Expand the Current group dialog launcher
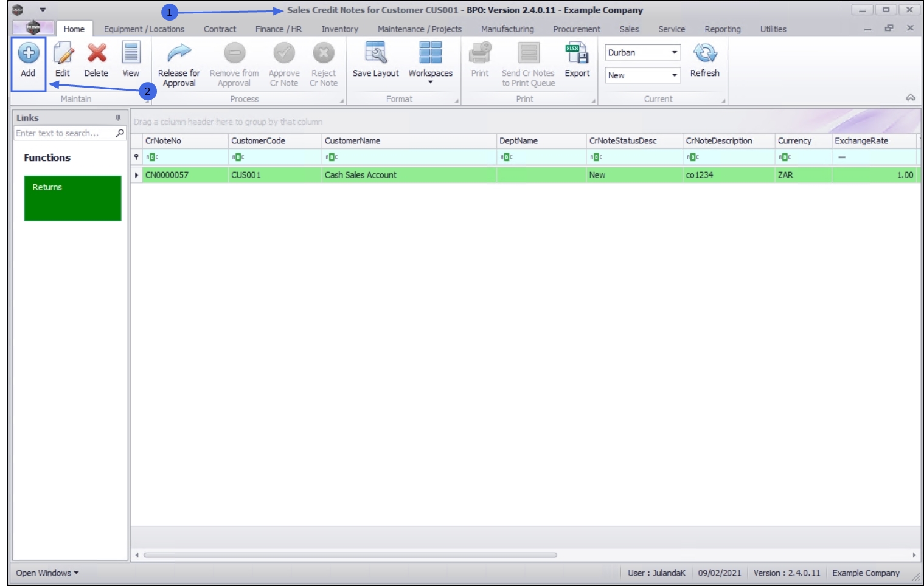 pyautogui.click(x=723, y=101)
